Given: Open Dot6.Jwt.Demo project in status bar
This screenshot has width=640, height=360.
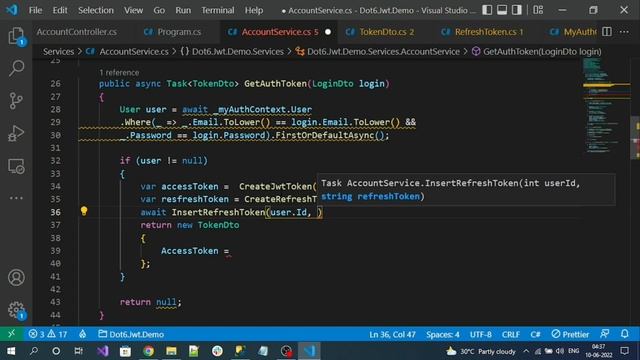Looking at the screenshot, I should click(131, 334).
